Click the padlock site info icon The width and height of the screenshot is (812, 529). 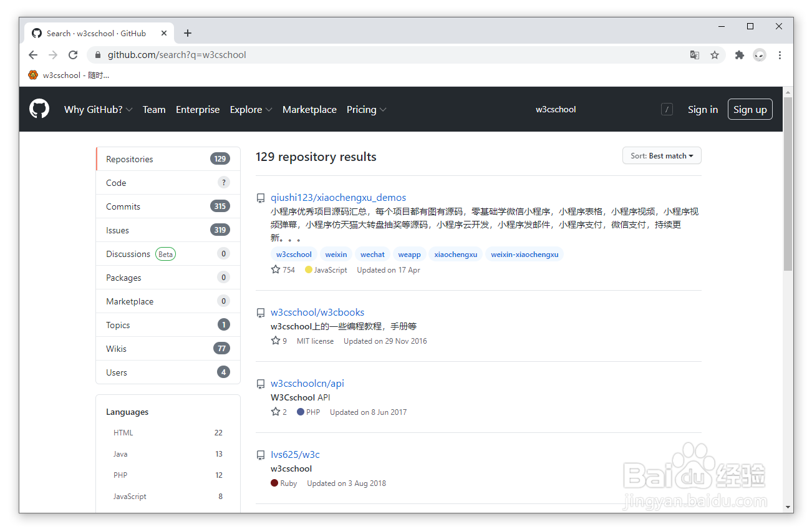(x=98, y=55)
